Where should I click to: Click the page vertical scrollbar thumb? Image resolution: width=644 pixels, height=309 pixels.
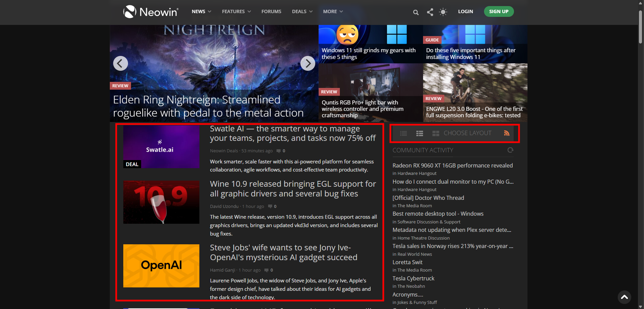(641, 27)
